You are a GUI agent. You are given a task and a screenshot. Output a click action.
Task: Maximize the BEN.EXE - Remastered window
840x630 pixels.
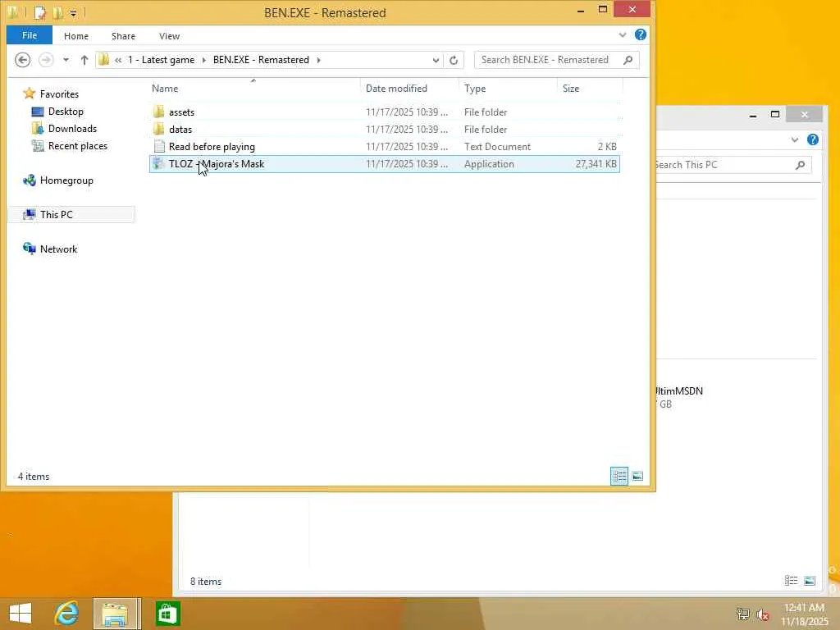603,10
